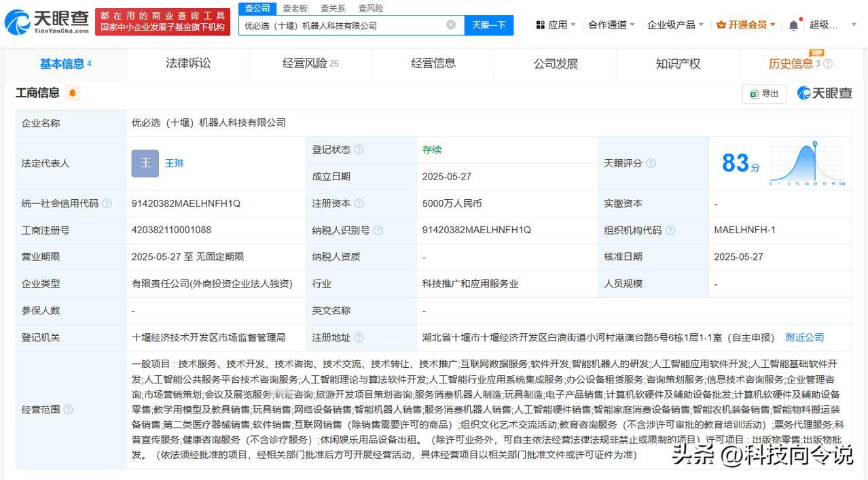The image size is (868, 480).
Task: Click the score distribution bell curve chart
Action: (808, 163)
